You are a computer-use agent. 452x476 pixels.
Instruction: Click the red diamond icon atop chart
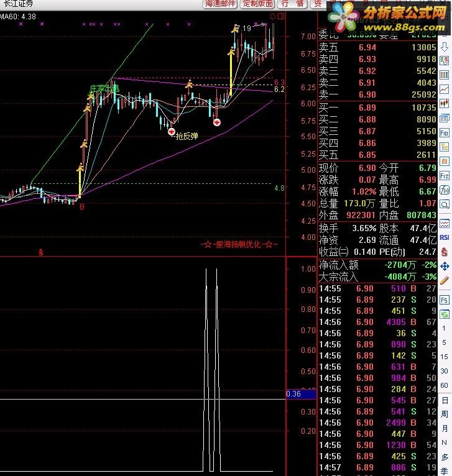point(272,16)
